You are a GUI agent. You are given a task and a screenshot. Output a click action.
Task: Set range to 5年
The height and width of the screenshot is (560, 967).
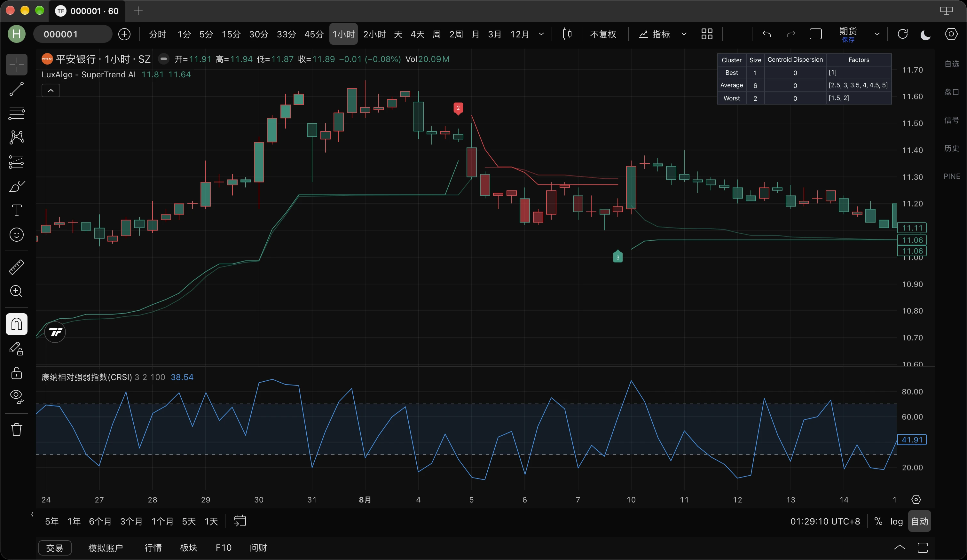(52, 521)
